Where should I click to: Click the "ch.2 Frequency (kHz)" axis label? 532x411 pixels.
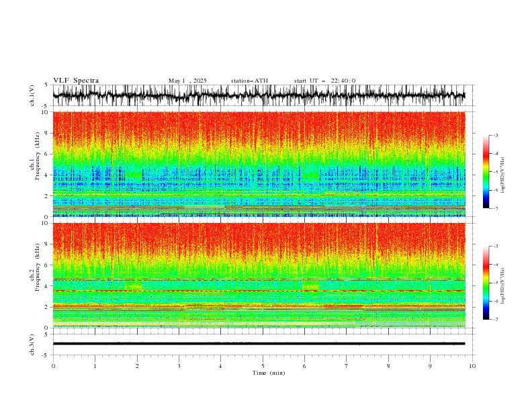[x=36, y=267]
